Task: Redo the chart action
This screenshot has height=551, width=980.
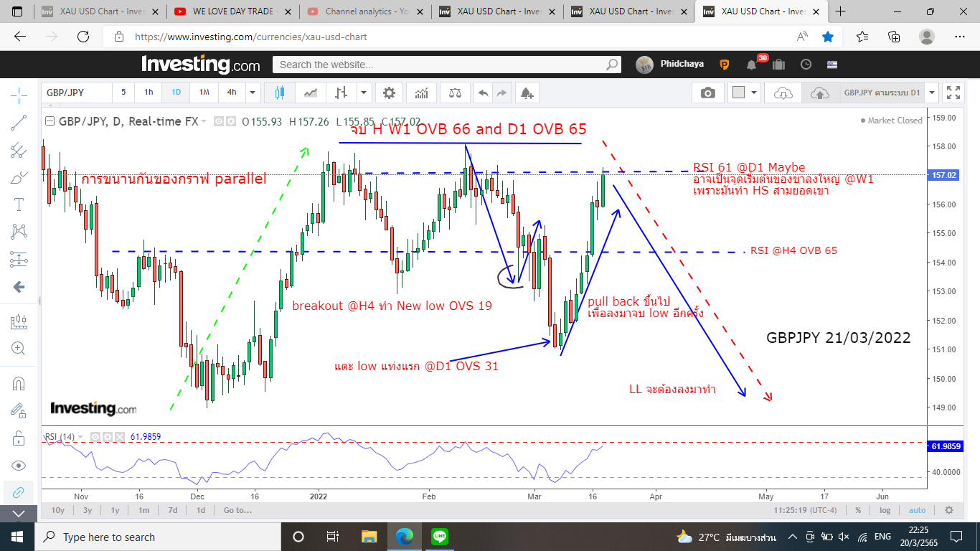Action: click(501, 93)
